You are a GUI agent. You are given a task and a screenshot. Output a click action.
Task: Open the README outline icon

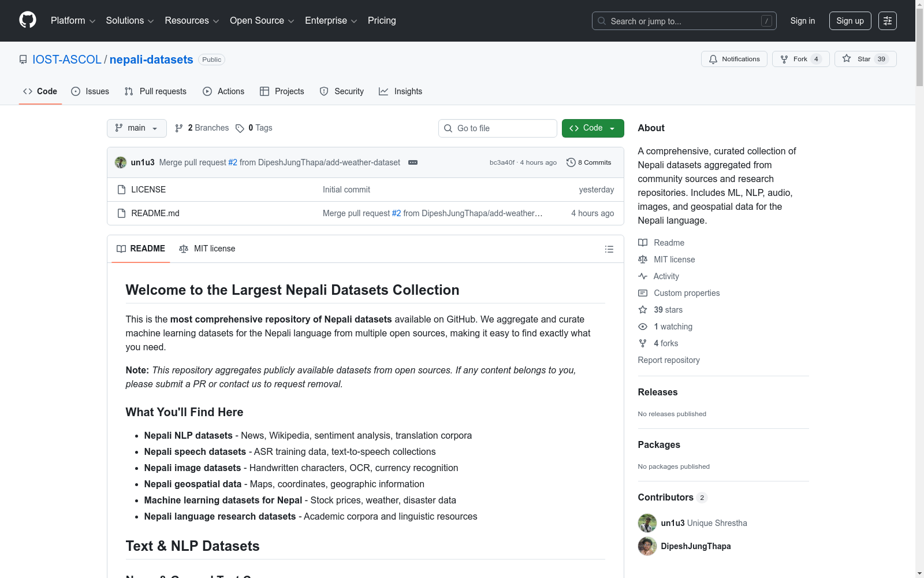pyautogui.click(x=609, y=249)
